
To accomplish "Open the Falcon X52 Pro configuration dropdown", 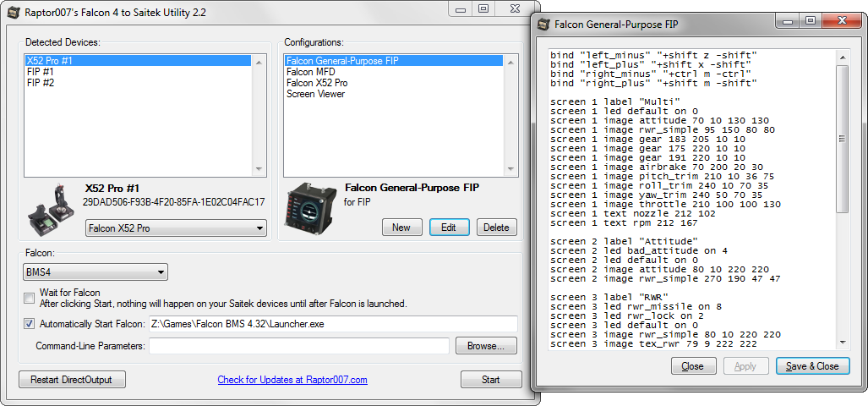I will pyautogui.click(x=176, y=228).
